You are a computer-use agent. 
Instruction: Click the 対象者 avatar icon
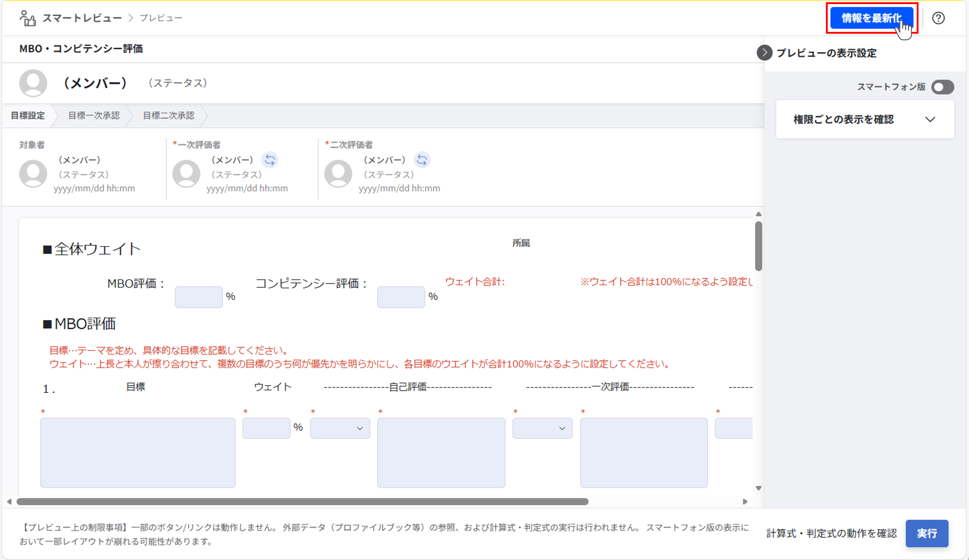[33, 174]
